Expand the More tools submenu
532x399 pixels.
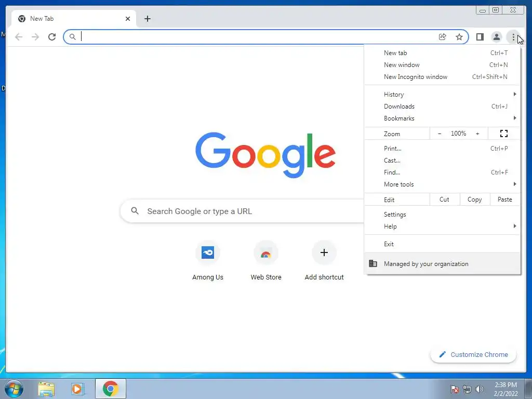[442, 184]
